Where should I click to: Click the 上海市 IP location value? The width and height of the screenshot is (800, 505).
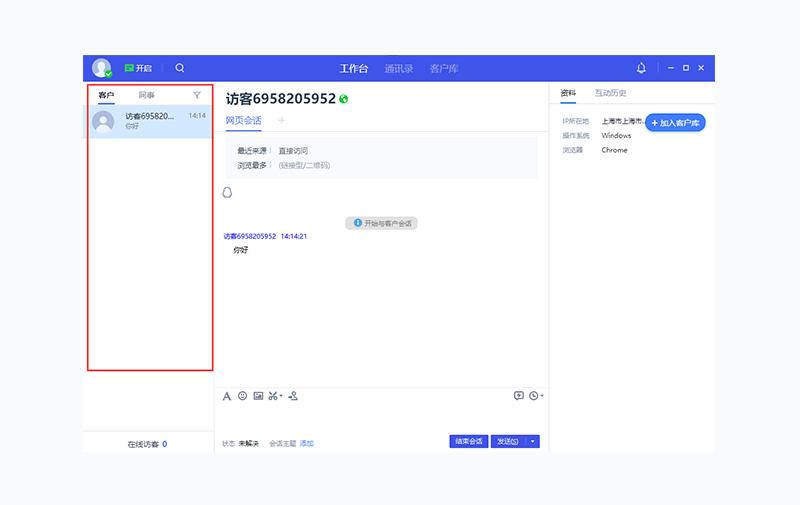[x=622, y=121]
